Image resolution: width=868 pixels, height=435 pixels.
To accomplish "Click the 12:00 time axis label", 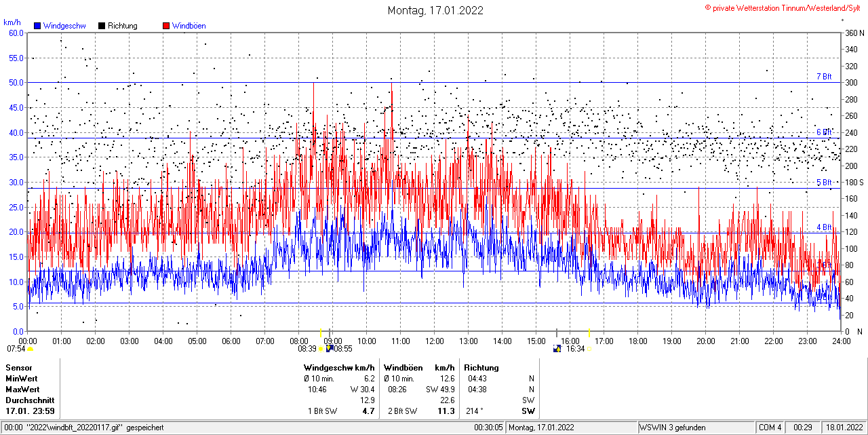I will pyautogui.click(x=435, y=341).
